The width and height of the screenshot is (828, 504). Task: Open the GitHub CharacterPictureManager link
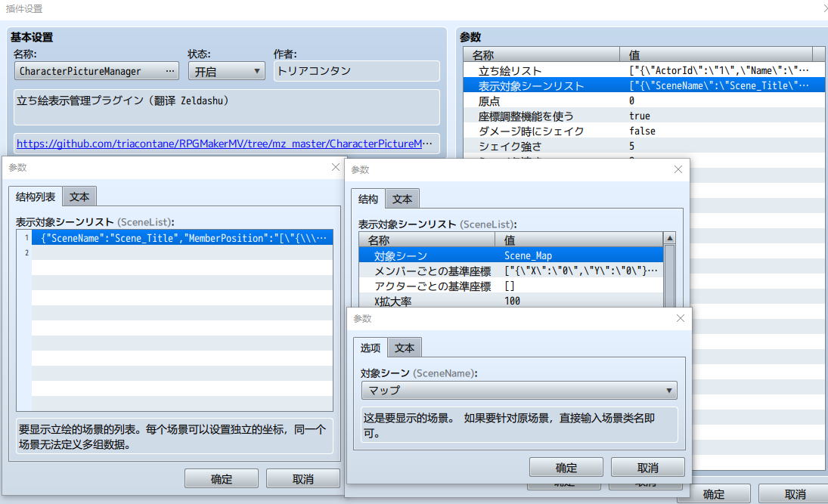[x=225, y=144]
